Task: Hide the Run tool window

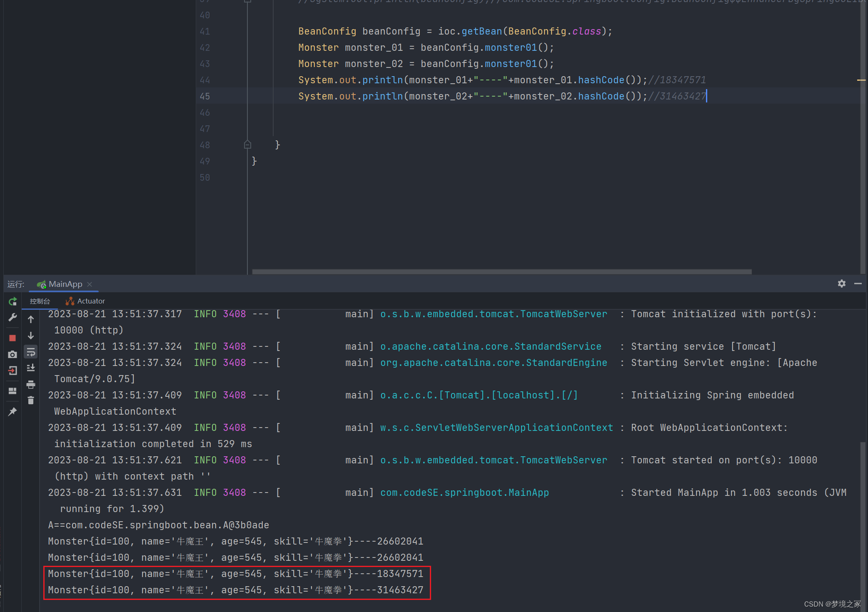Action: pyautogui.click(x=858, y=284)
